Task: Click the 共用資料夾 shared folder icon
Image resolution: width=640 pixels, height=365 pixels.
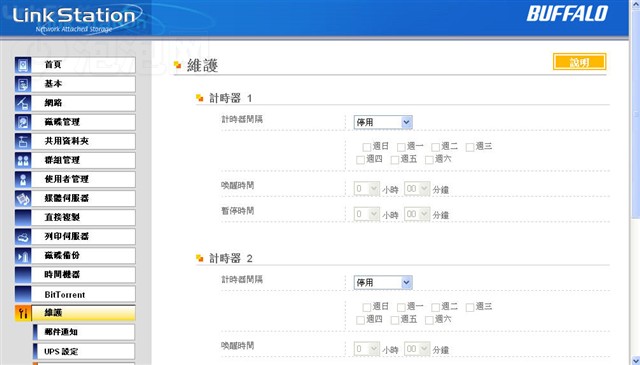Action: click(x=23, y=141)
